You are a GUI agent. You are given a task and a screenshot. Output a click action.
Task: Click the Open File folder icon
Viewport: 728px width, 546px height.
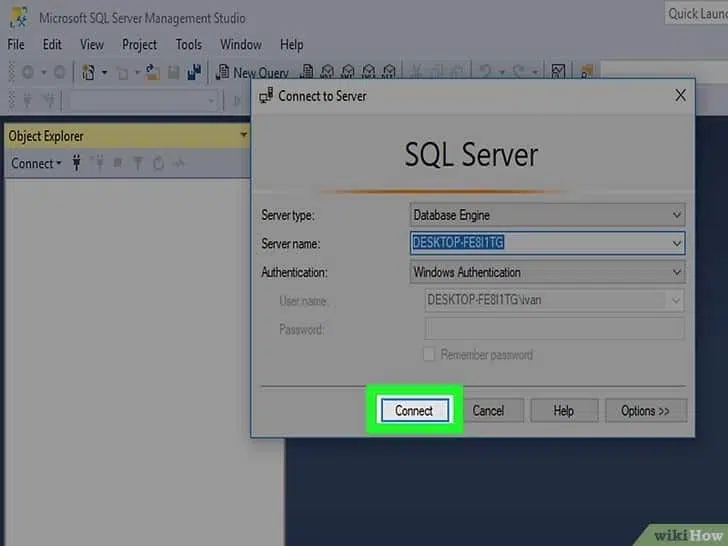click(x=152, y=72)
